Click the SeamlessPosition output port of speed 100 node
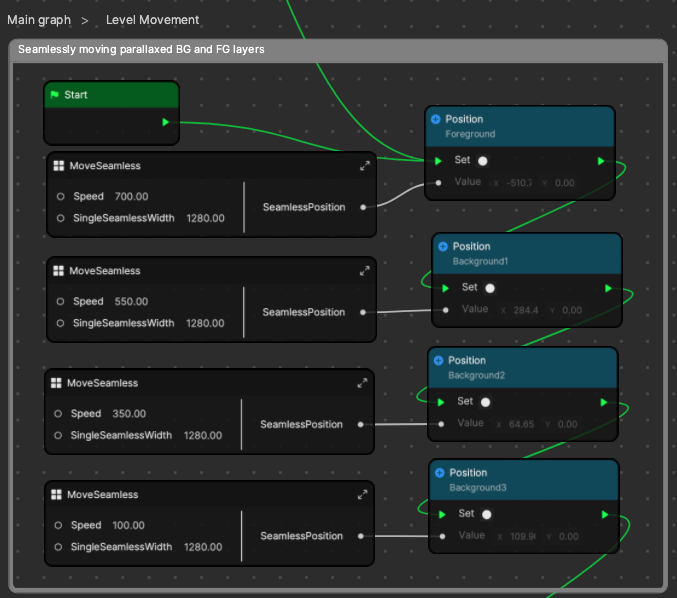This screenshot has height=598, width=677. tap(360, 537)
